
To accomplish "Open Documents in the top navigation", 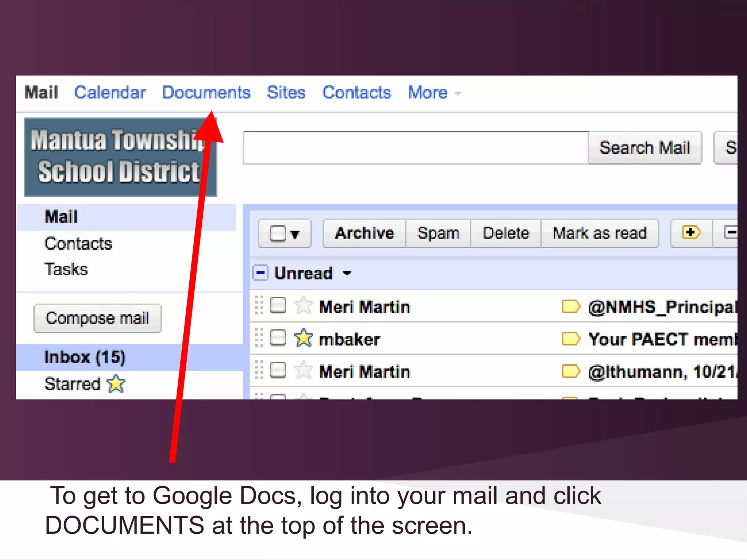I will point(206,93).
